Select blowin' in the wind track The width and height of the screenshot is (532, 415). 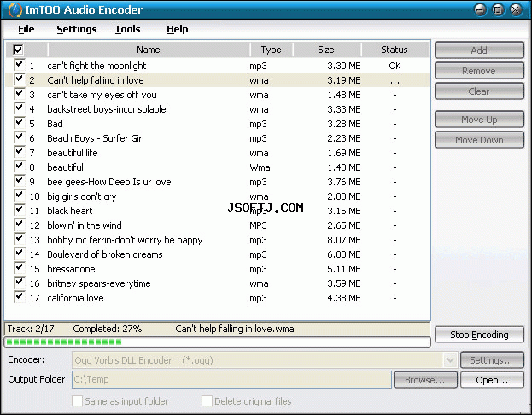click(x=217, y=225)
